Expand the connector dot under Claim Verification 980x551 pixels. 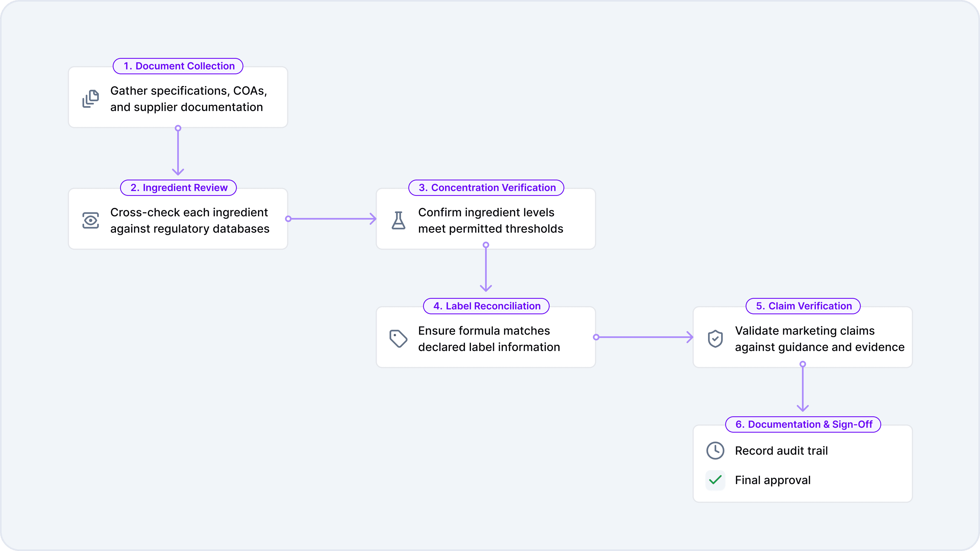803,364
